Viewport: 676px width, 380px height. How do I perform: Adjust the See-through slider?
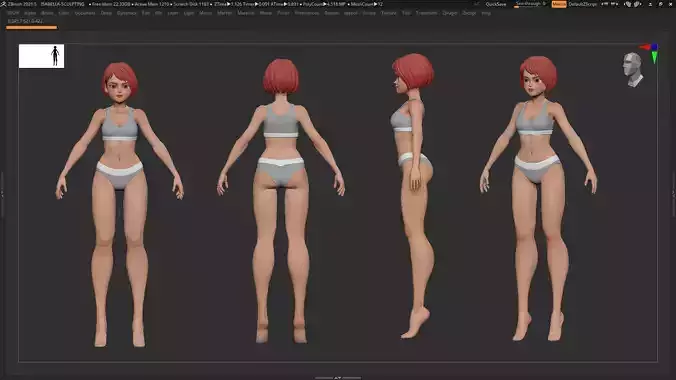click(x=530, y=4)
